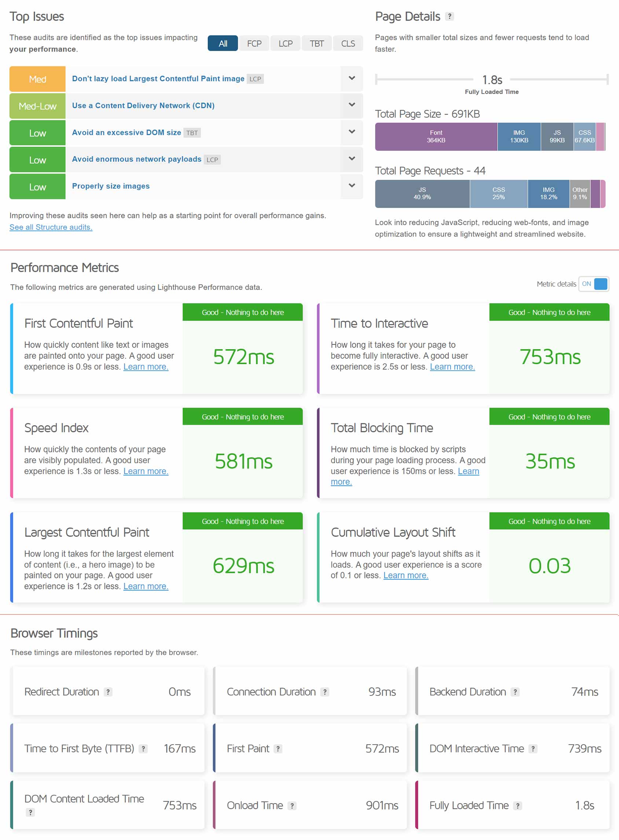
Task: Click Avoid enormous network payloads title
Action: point(136,159)
